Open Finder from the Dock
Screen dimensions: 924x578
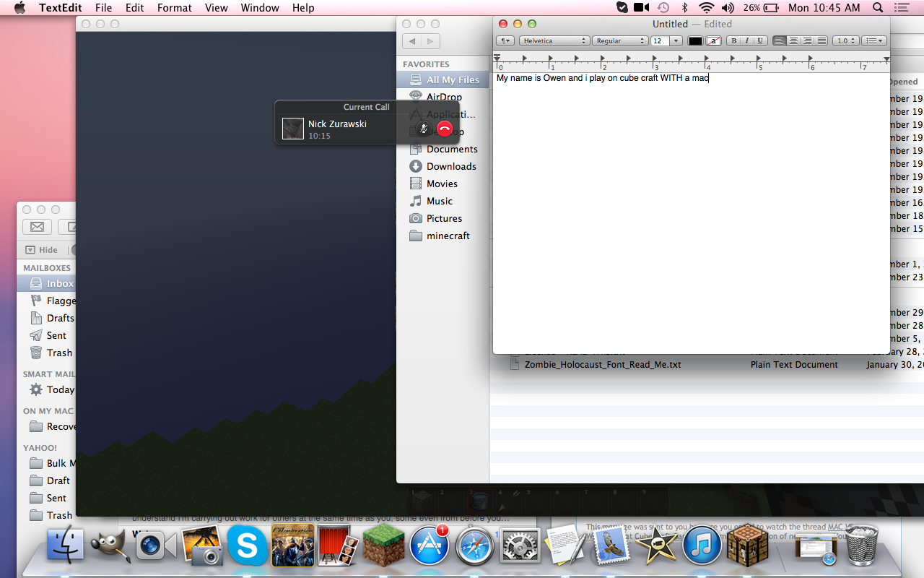click(x=66, y=545)
